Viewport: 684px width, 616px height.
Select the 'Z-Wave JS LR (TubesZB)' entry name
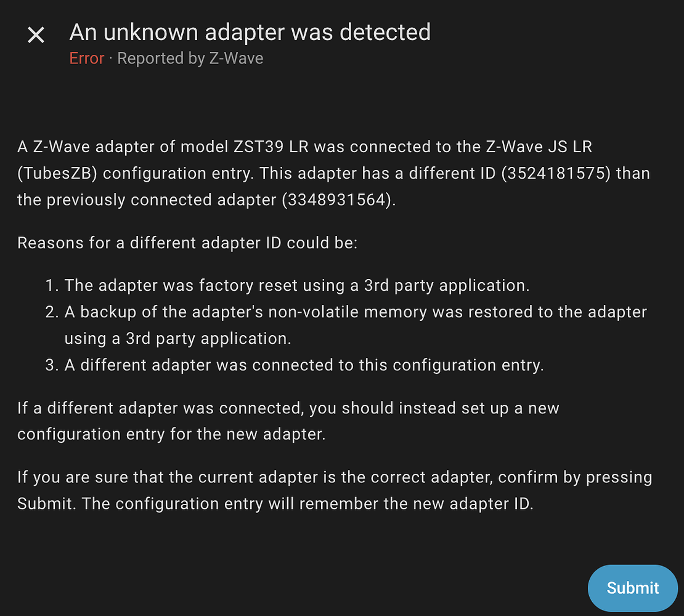coord(542,147)
